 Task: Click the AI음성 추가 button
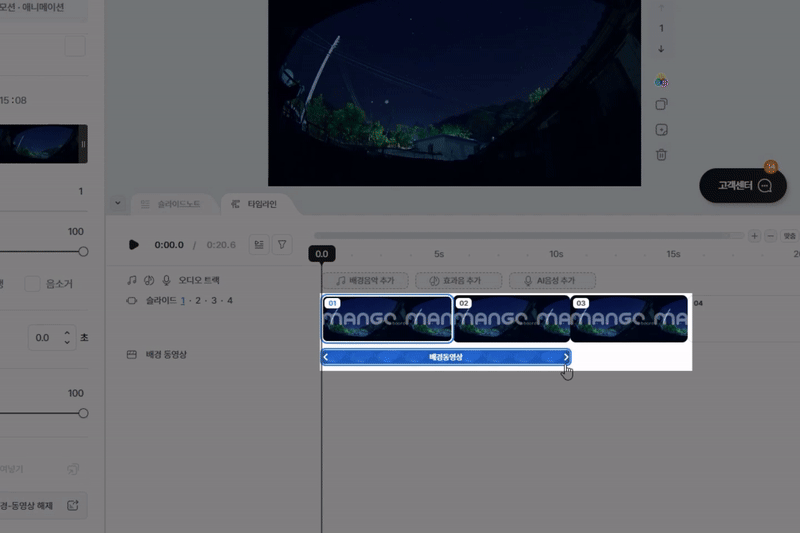(552, 281)
